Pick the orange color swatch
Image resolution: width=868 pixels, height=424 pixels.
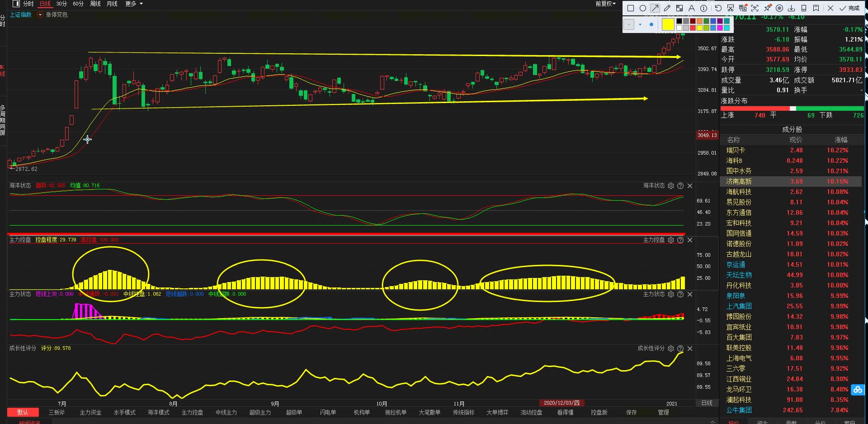(699, 21)
